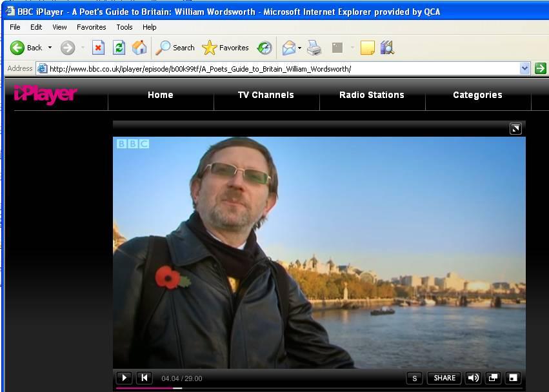The height and width of the screenshot is (392, 549).
Task: Open the pop-out player window icon
Action: [x=493, y=378]
